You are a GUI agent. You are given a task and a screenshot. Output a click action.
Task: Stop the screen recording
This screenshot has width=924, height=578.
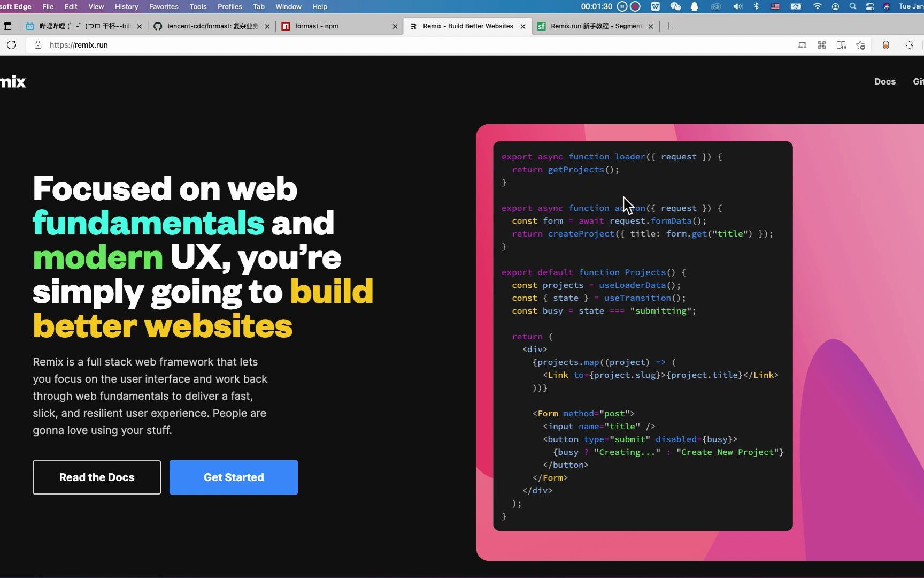[x=635, y=6]
